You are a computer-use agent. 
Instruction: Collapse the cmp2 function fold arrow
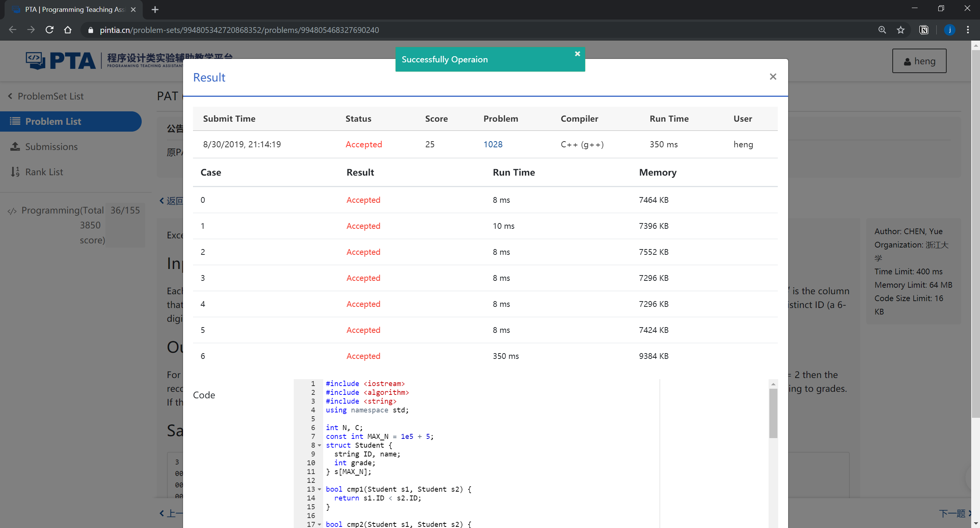[319, 525]
